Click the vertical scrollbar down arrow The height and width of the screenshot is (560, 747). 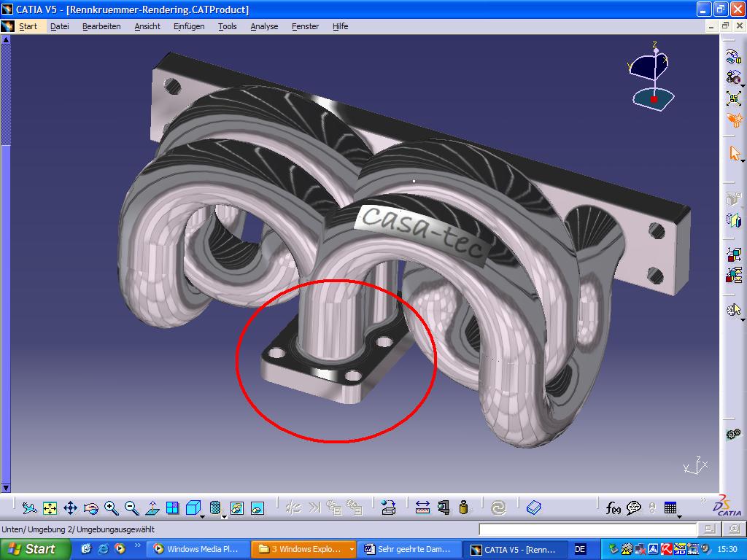6,488
